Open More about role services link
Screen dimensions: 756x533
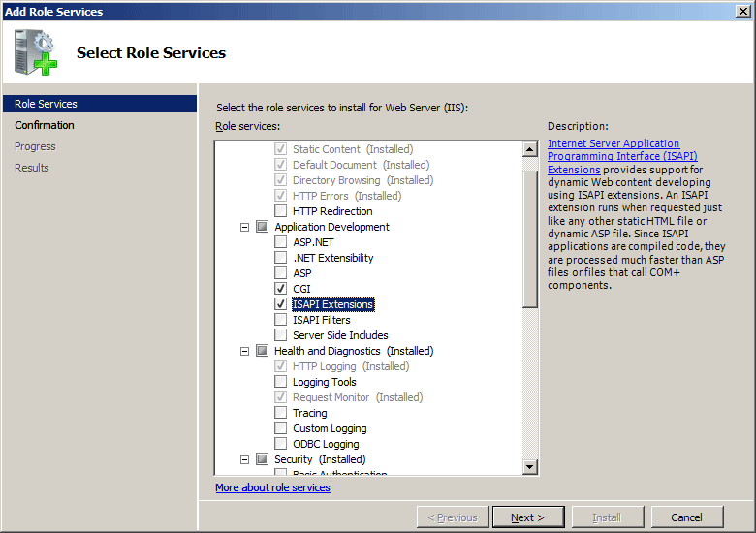pos(273,487)
